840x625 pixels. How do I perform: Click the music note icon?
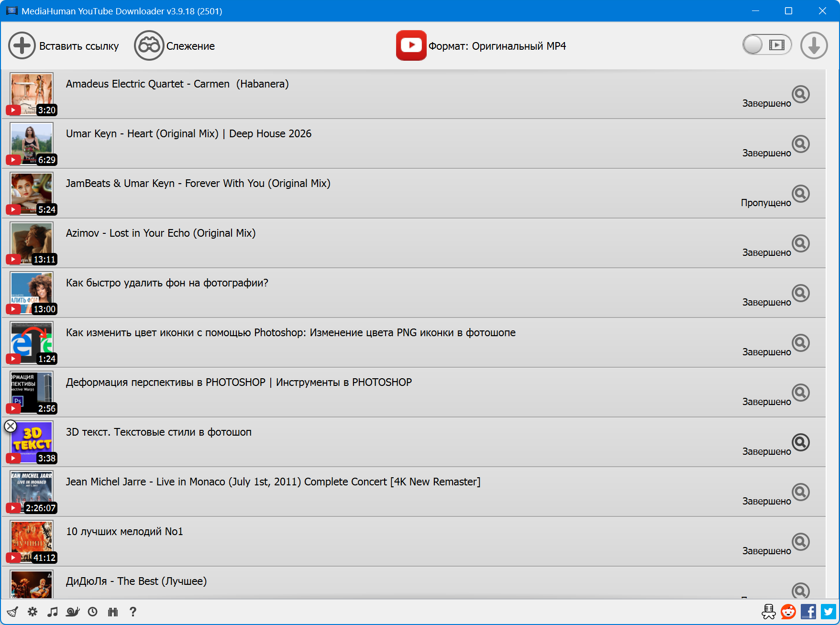click(53, 612)
